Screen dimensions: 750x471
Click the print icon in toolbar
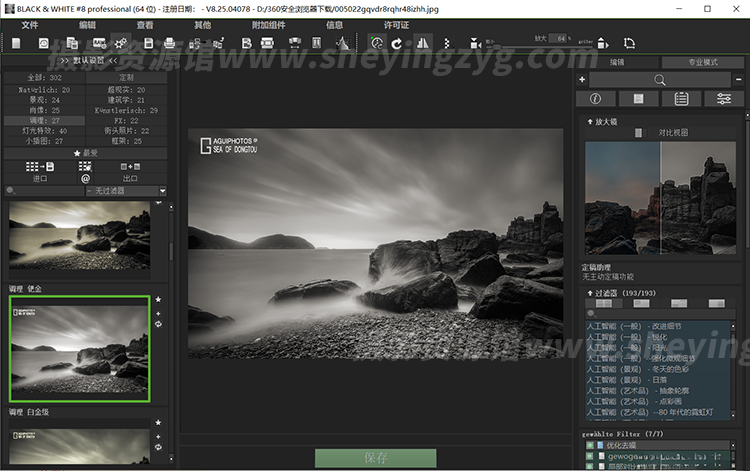[170, 43]
